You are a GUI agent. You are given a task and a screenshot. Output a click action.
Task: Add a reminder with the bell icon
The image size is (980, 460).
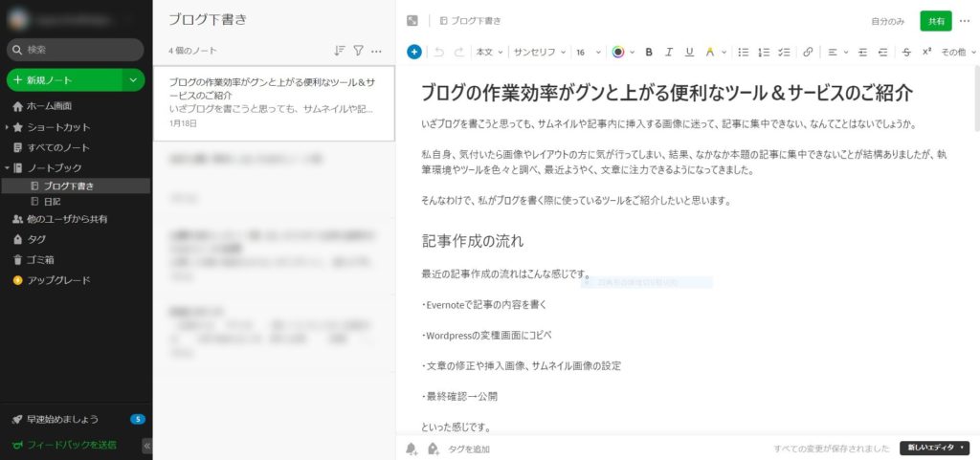(412, 449)
